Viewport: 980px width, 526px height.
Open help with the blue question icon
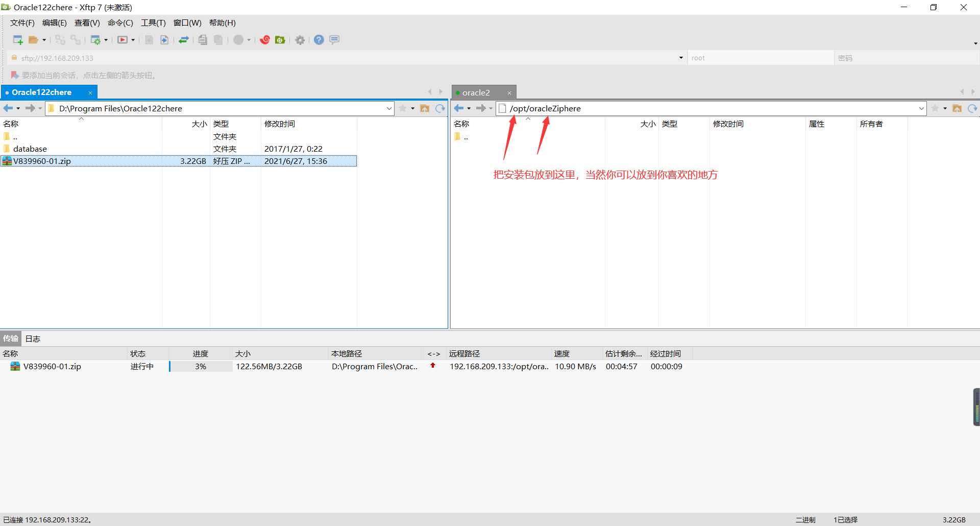(319, 40)
